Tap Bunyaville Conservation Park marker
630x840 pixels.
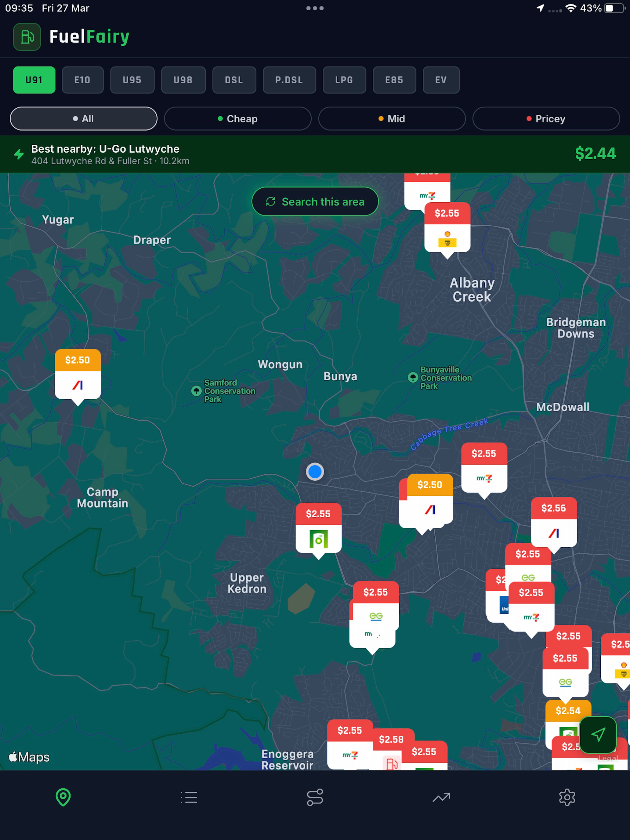pyautogui.click(x=413, y=378)
